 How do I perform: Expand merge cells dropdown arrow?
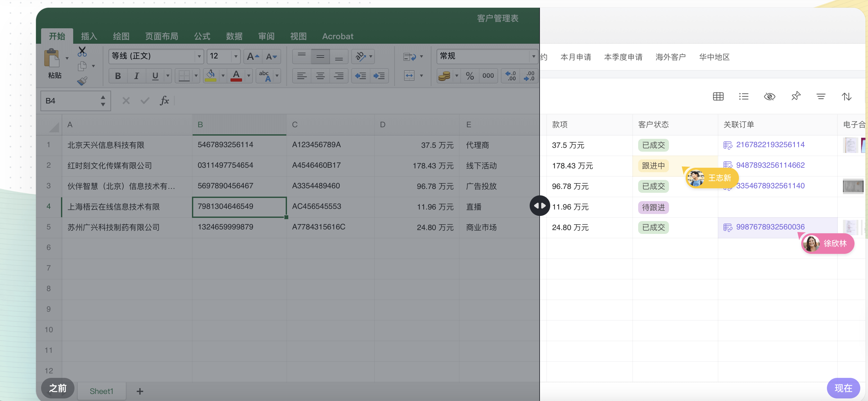click(421, 76)
